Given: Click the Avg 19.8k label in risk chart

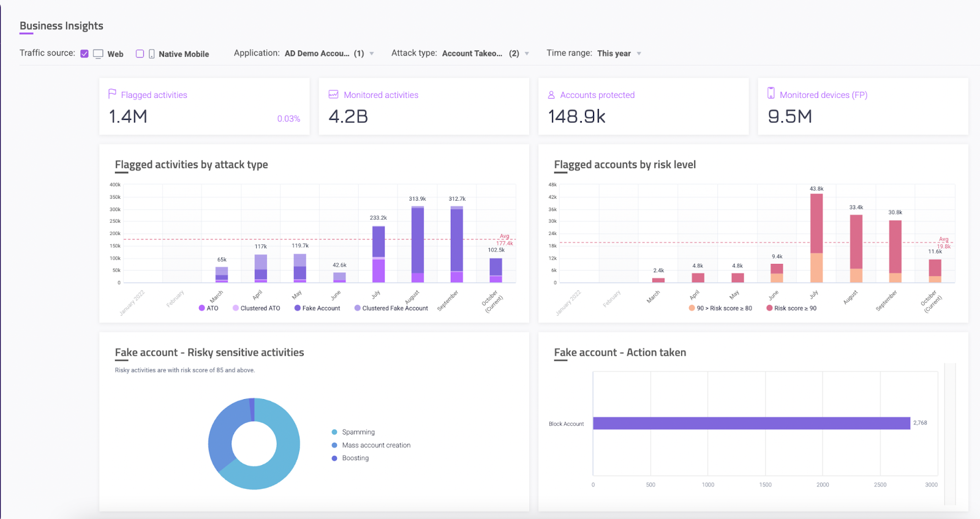Looking at the screenshot, I should click(x=944, y=243).
